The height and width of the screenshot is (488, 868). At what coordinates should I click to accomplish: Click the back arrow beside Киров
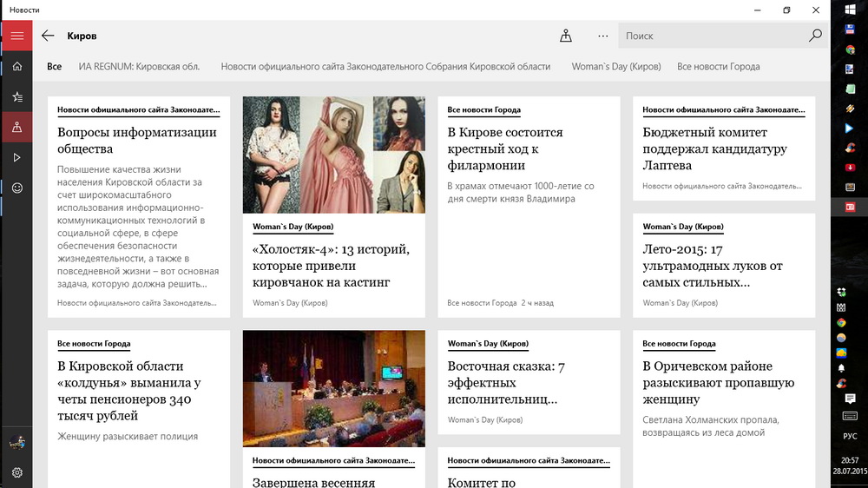pyautogui.click(x=48, y=36)
